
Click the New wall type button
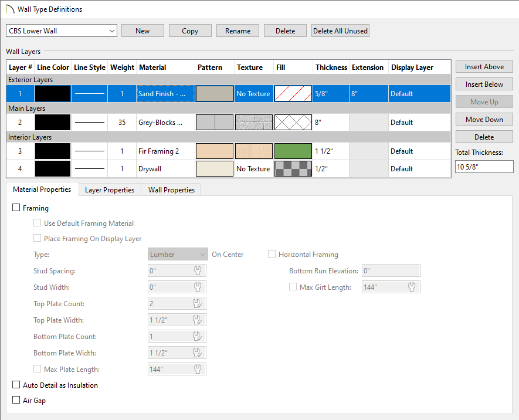coord(143,31)
